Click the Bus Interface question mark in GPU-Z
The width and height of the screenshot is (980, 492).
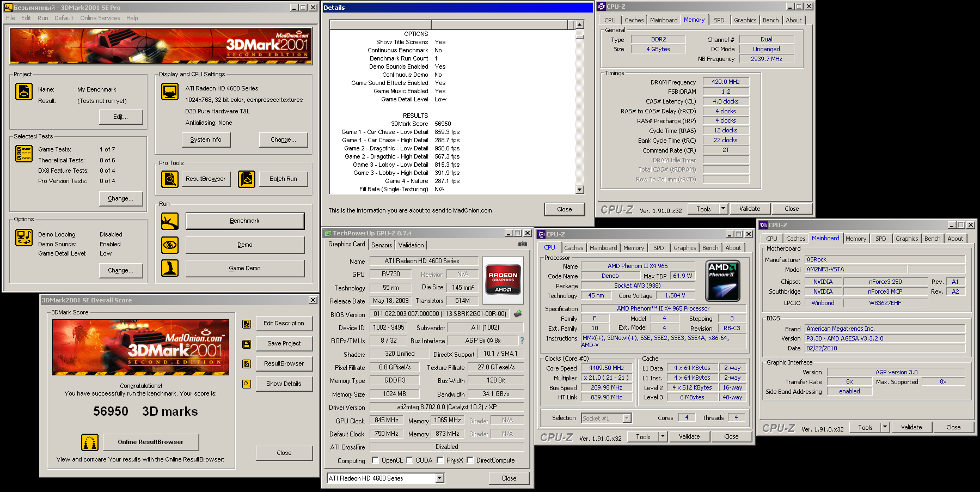(x=522, y=341)
